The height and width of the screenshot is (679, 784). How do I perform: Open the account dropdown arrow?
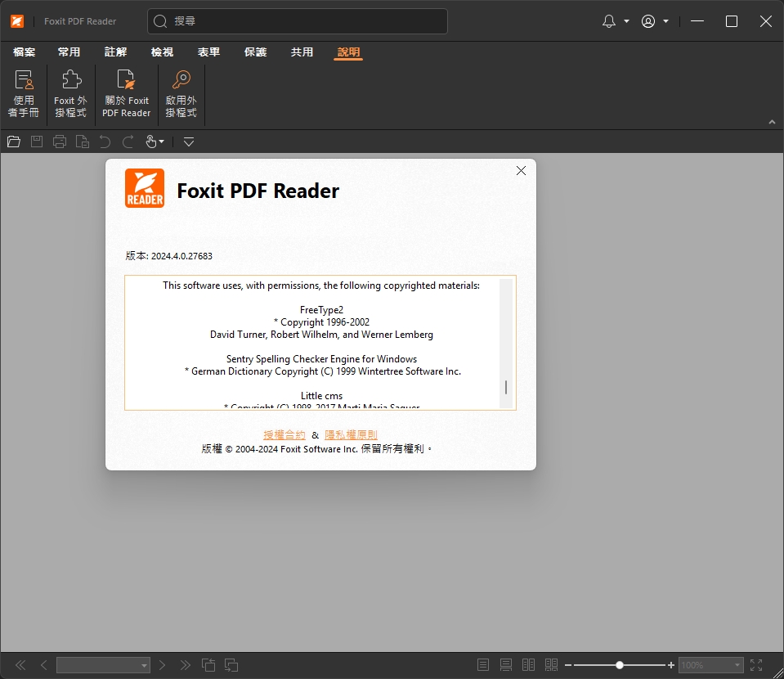666,21
